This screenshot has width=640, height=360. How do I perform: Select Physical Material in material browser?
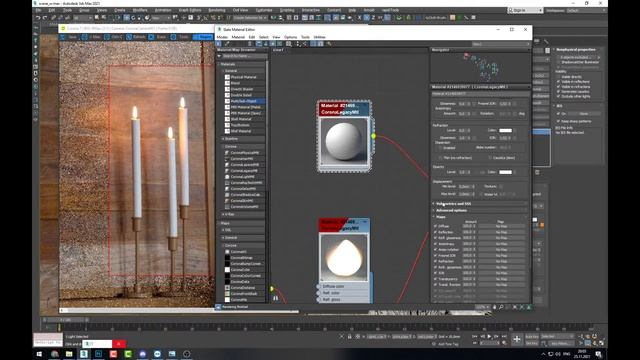244,77
